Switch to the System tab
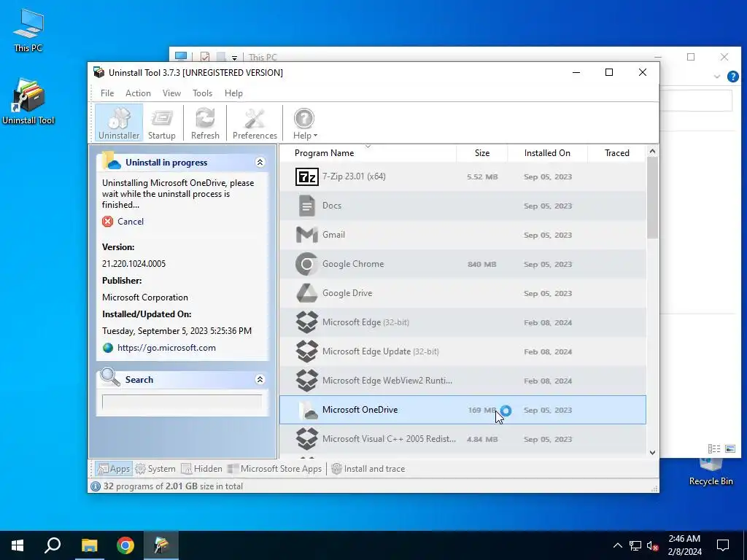The width and height of the screenshot is (747, 560). 155,469
